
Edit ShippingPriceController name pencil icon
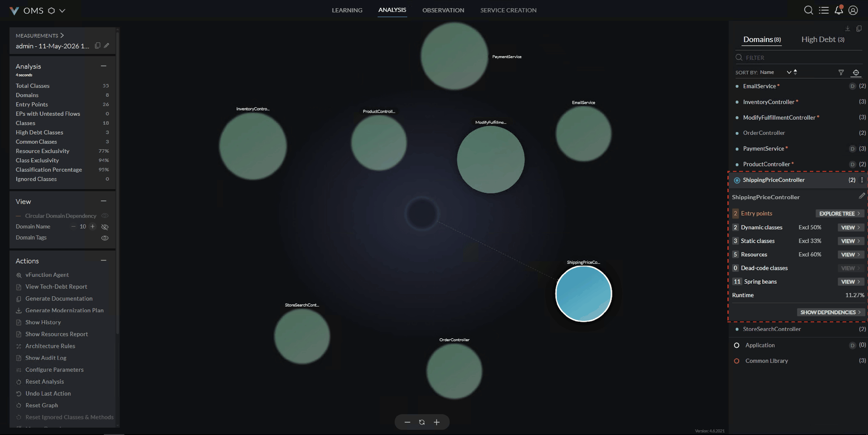[x=862, y=196]
